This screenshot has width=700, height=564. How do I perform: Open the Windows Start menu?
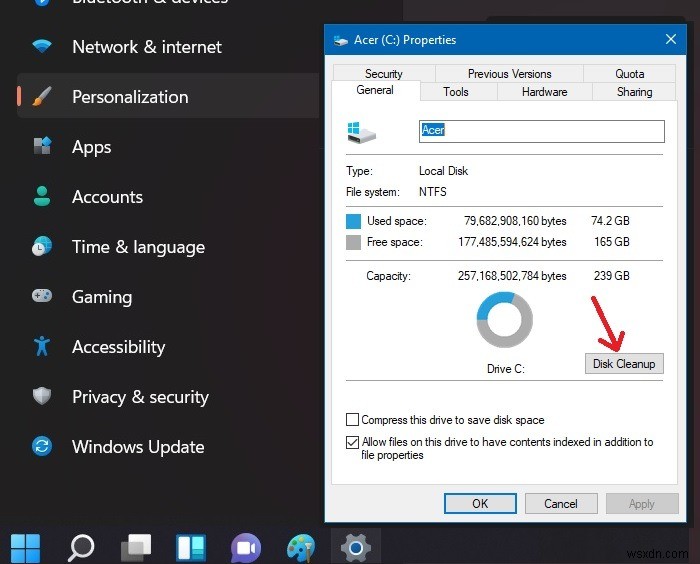25,547
